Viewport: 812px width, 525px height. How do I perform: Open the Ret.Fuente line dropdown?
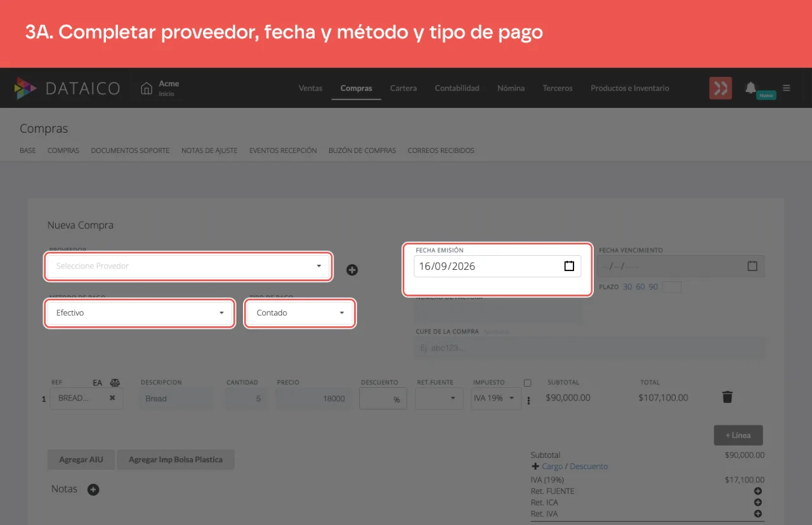point(438,398)
